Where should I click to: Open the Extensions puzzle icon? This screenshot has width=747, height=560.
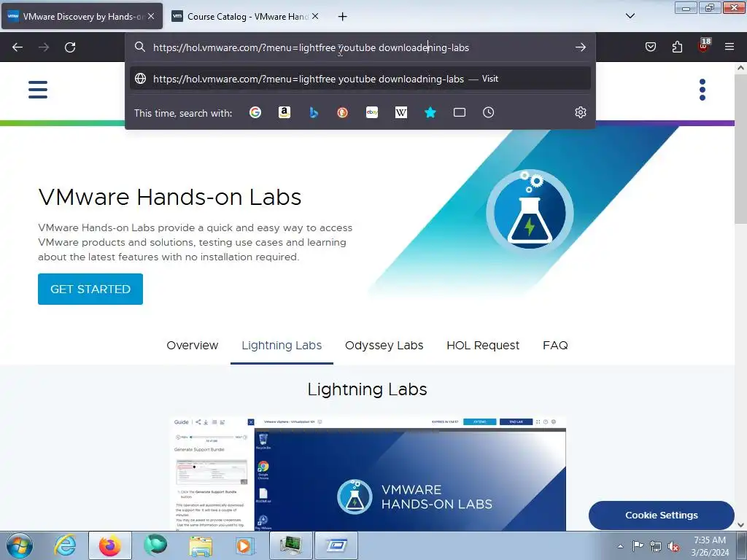click(677, 47)
